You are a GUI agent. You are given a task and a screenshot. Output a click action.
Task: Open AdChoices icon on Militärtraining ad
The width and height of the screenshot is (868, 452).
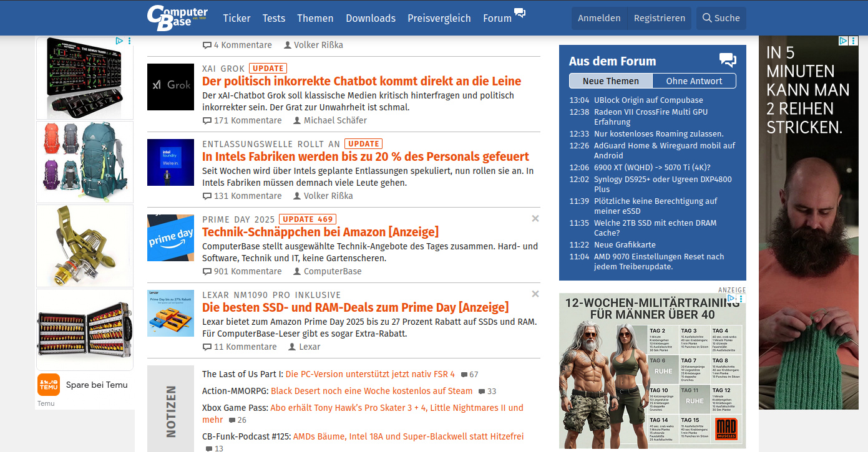pyautogui.click(x=731, y=299)
